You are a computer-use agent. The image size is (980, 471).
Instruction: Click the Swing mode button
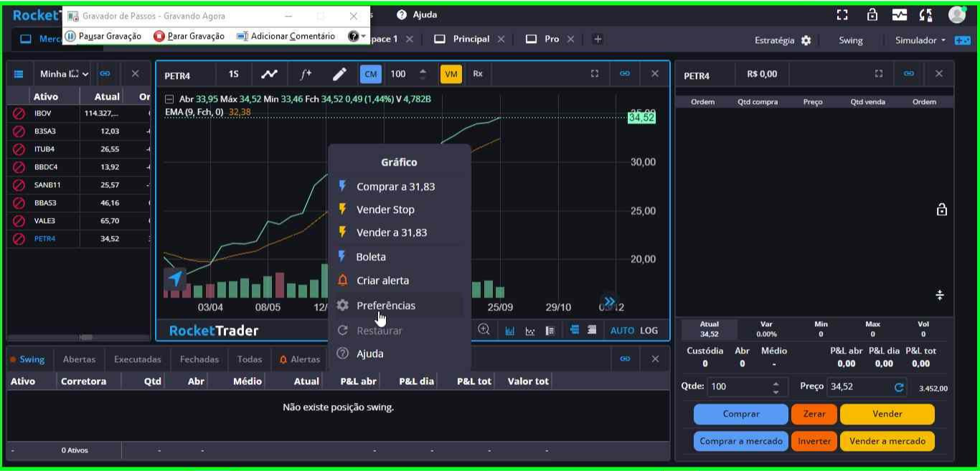pos(851,40)
